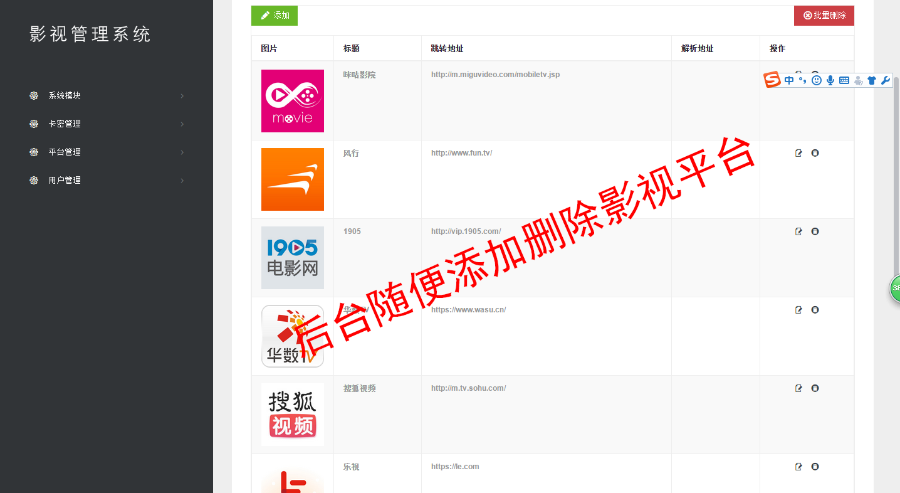Click the orange 风行 logo thumbnail
Screen dimensions: 900x493
point(292,180)
